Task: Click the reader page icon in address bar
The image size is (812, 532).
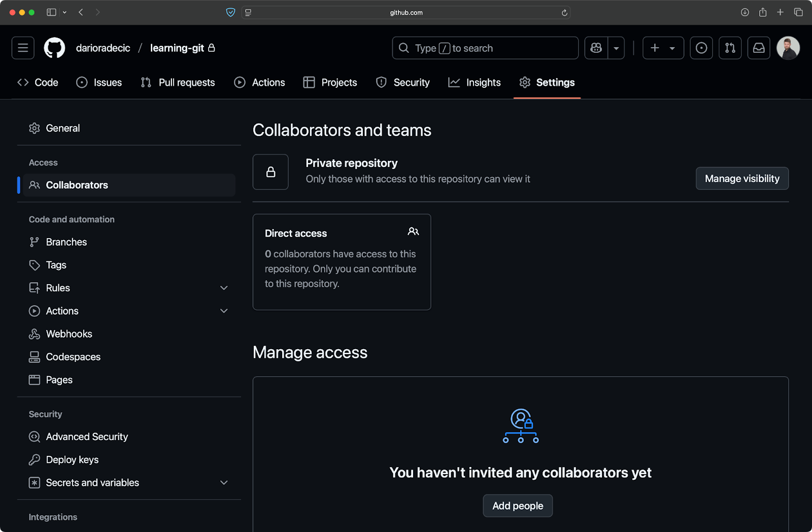Action: (248, 12)
